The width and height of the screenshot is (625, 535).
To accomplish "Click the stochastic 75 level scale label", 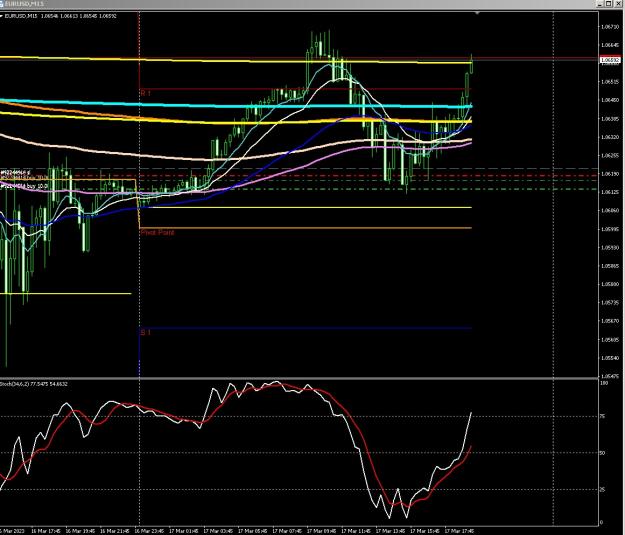I will [603, 416].
